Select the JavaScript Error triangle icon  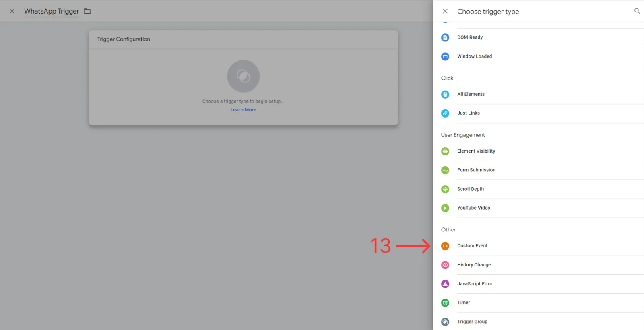pyautogui.click(x=445, y=284)
